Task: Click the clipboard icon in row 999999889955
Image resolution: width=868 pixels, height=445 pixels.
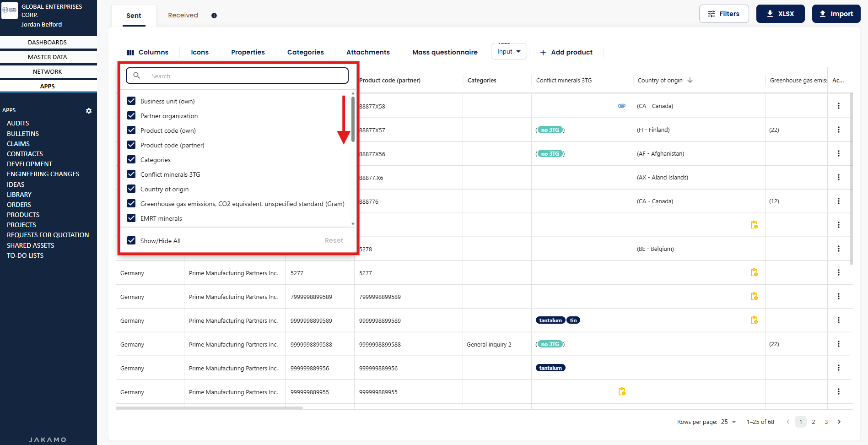Action: tap(622, 392)
